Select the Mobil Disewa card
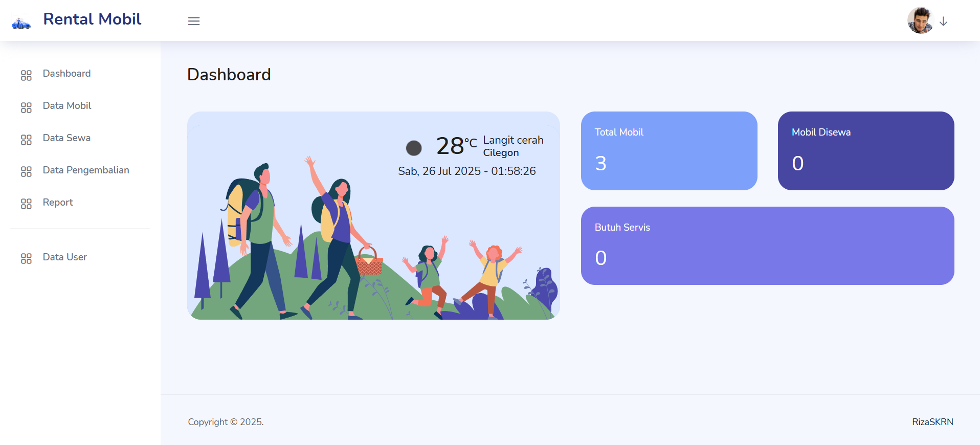 click(866, 151)
